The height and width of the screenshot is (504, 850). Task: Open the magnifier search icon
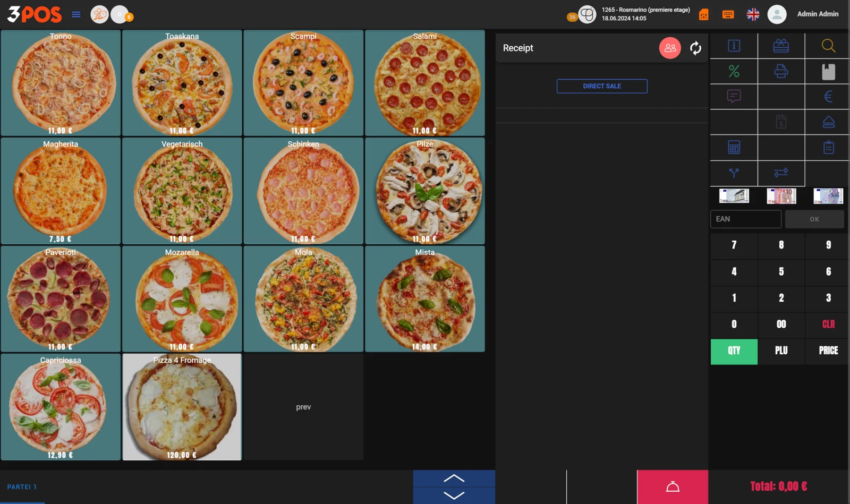click(x=828, y=46)
